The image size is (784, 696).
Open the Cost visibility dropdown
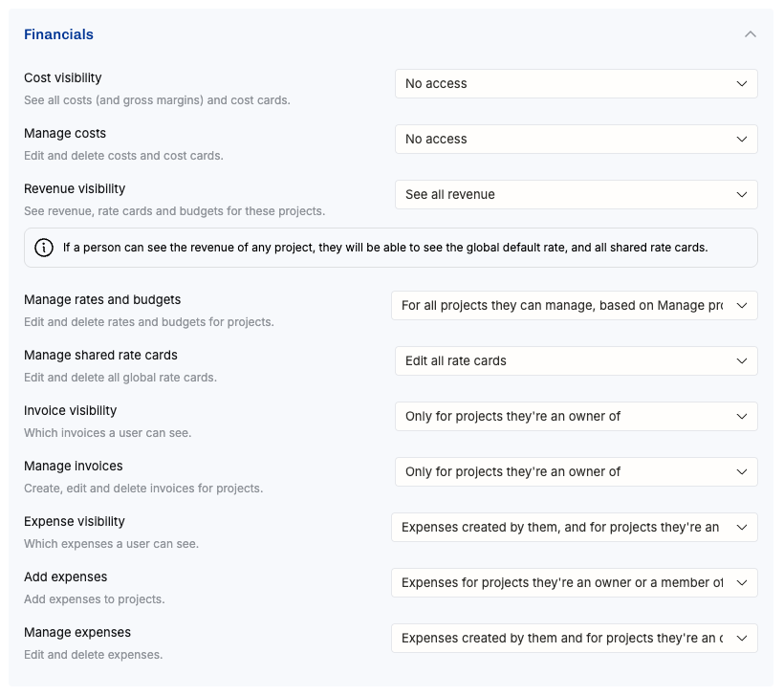click(576, 83)
